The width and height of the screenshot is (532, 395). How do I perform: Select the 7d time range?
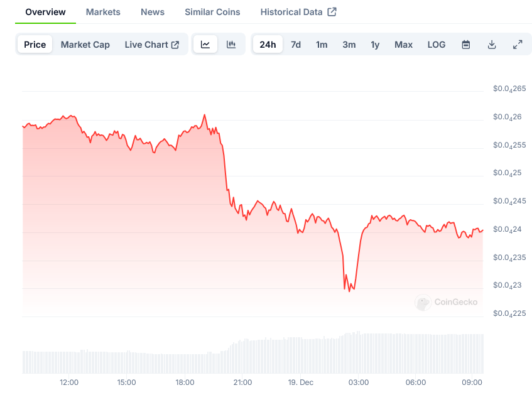point(296,45)
